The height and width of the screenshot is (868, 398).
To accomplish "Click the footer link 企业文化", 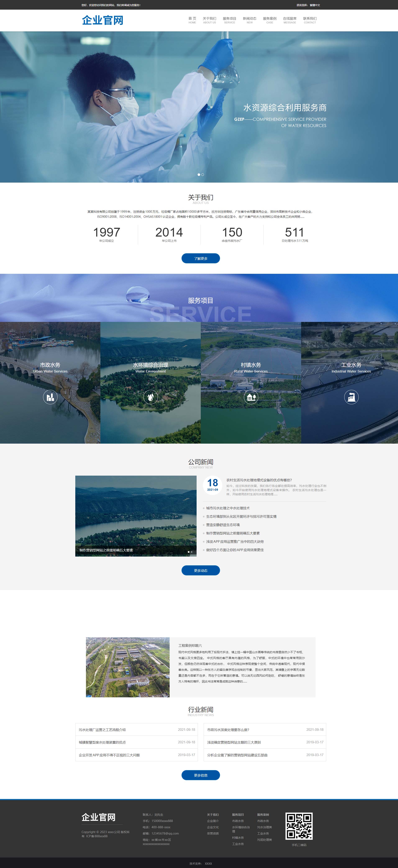I will [213, 827].
